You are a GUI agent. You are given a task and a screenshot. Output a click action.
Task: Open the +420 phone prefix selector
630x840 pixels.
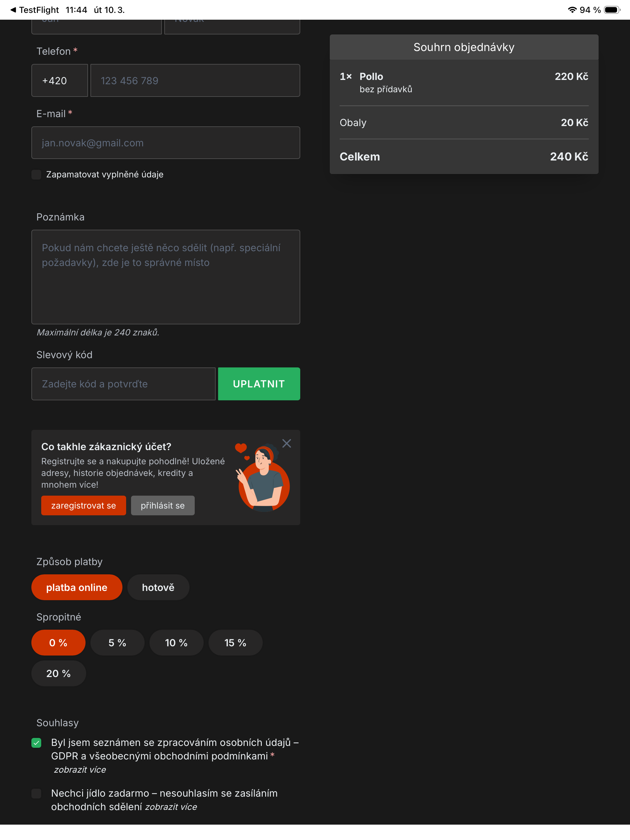click(x=60, y=81)
